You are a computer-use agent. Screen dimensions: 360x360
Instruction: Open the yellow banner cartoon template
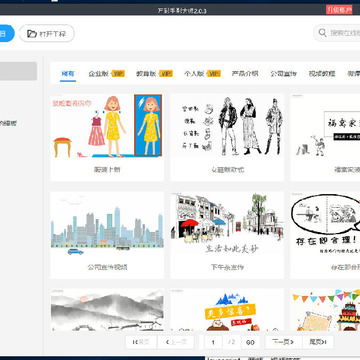click(227, 310)
